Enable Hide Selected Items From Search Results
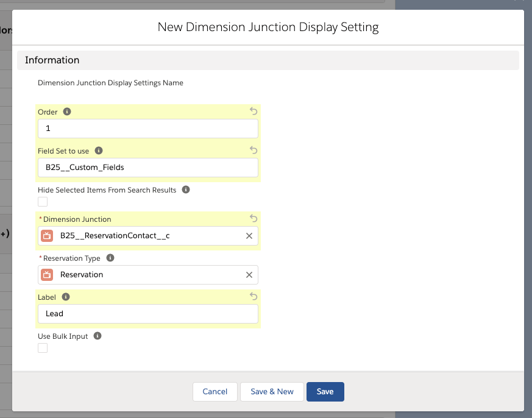Image resolution: width=532 pixels, height=418 pixels. [43, 202]
